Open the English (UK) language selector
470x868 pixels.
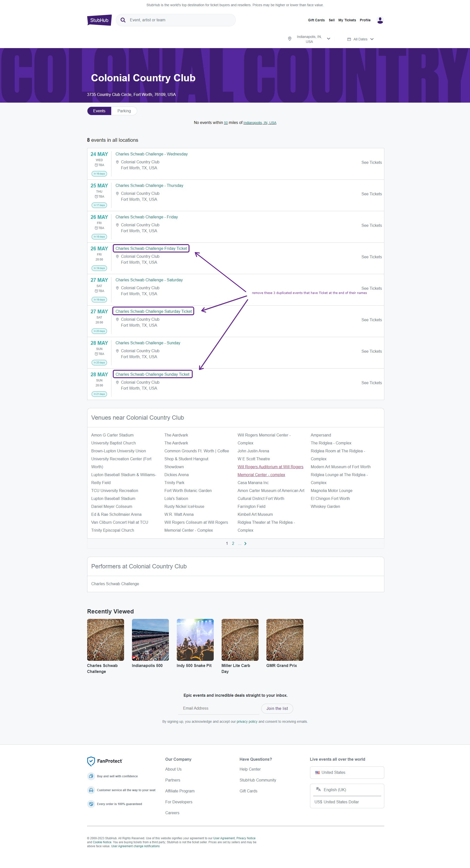pyautogui.click(x=347, y=790)
